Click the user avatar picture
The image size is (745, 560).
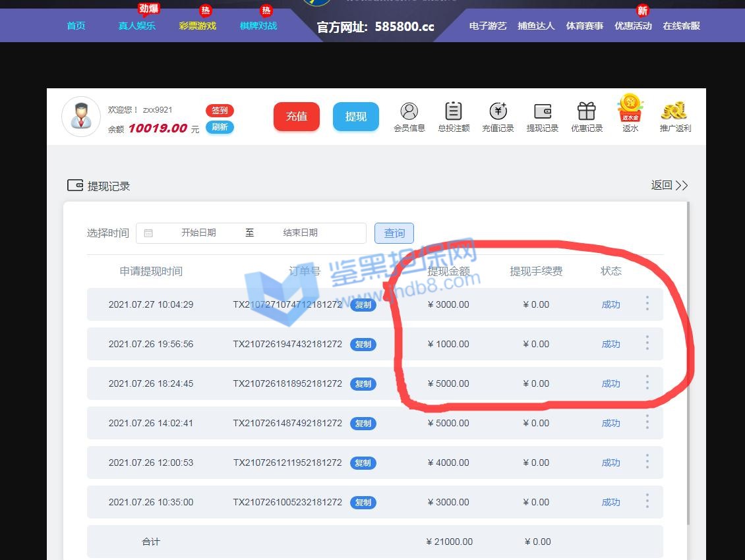tap(80, 117)
